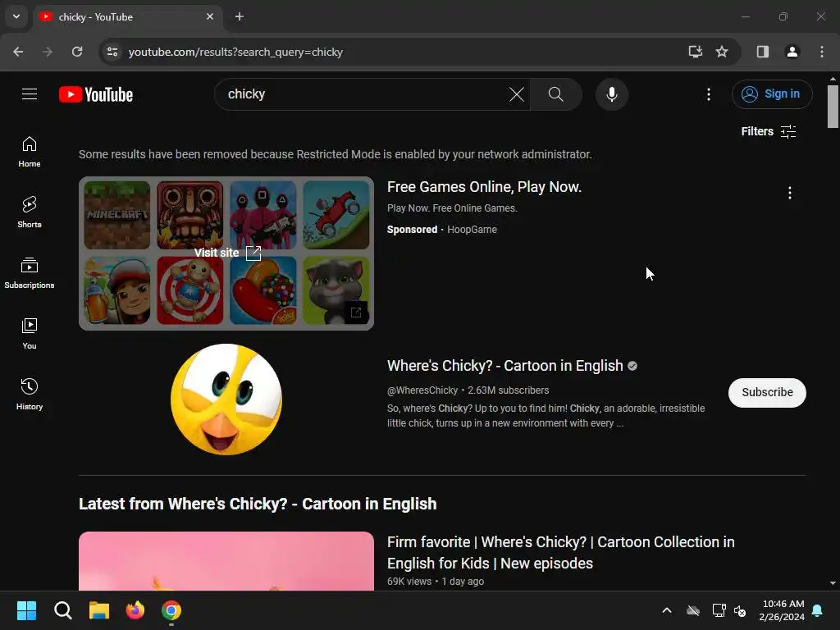Click the page vertical scrollbar thumb
Image resolution: width=840 pixels, height=630 pixels.
pos(833,107)
